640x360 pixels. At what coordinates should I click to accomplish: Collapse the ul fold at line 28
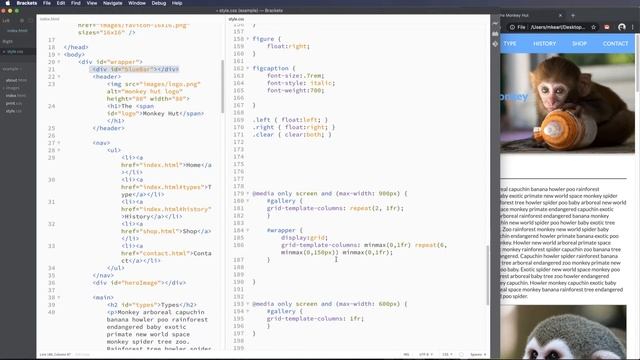pyautogui.click(x=59, y=150)
